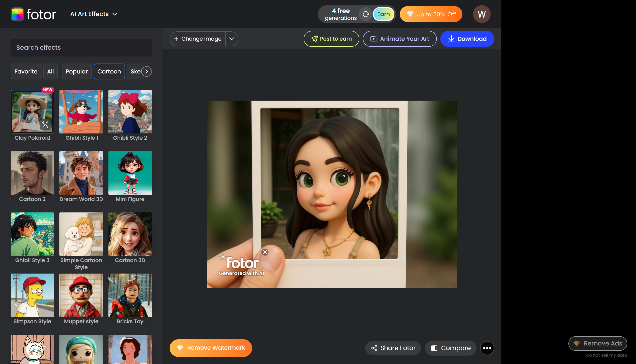Viewport: 636px width, 364px height.
Task: Click the Download button
Action: click(467, 39)
